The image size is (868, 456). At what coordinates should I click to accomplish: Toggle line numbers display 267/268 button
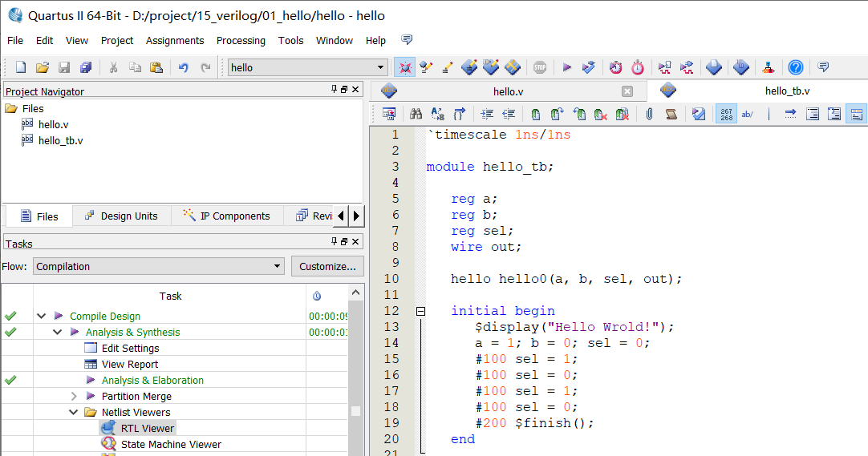point(726,114)
